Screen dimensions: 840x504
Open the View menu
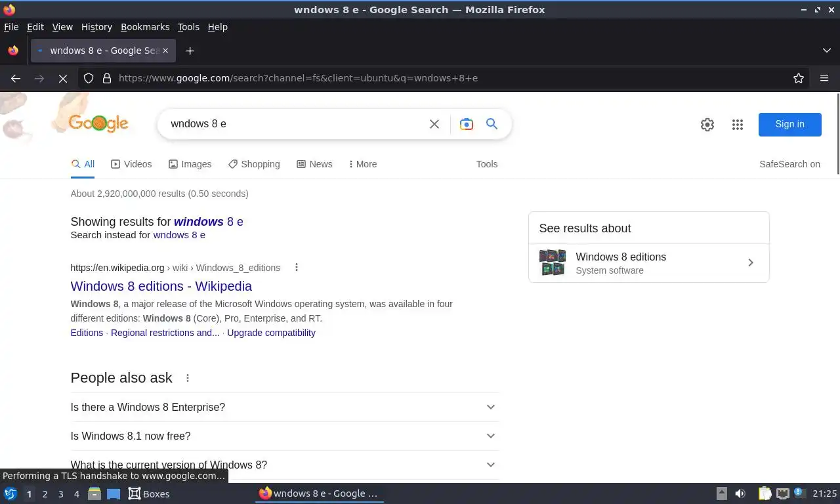pos(62,27)
